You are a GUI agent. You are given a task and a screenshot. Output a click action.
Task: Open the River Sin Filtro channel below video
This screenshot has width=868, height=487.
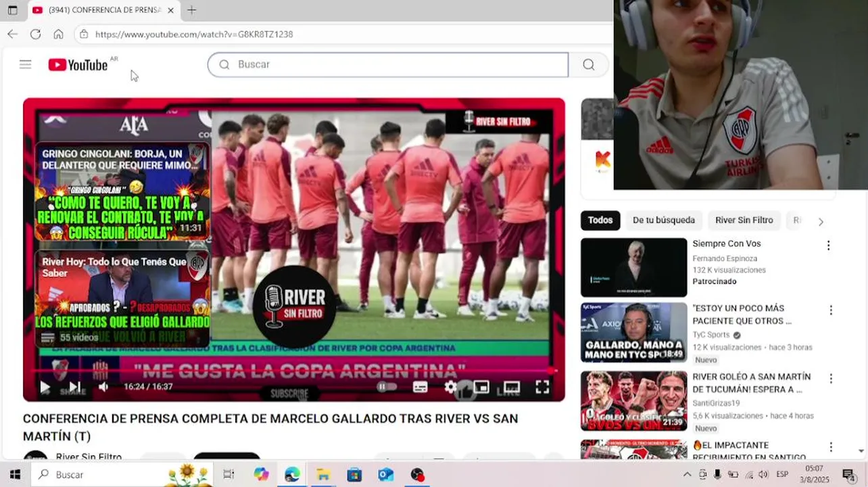click(x=89, y=457)
